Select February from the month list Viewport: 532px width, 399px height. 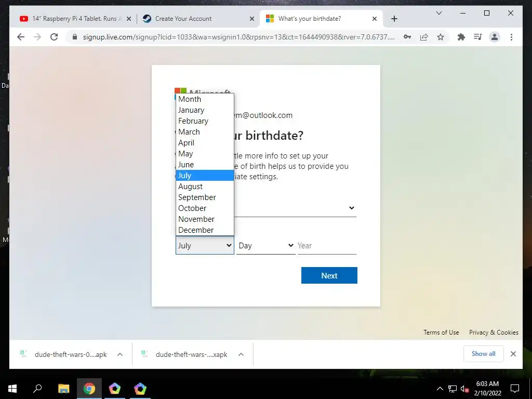205,121
